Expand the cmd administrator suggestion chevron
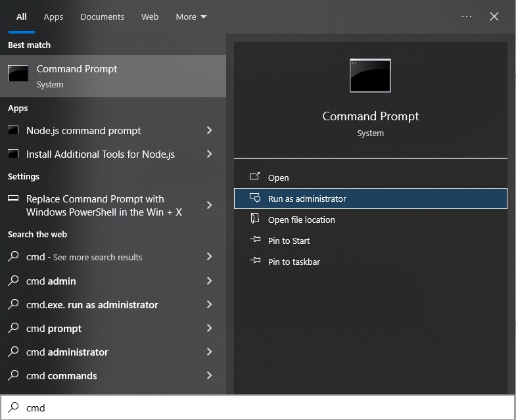 tap(209, 352)
